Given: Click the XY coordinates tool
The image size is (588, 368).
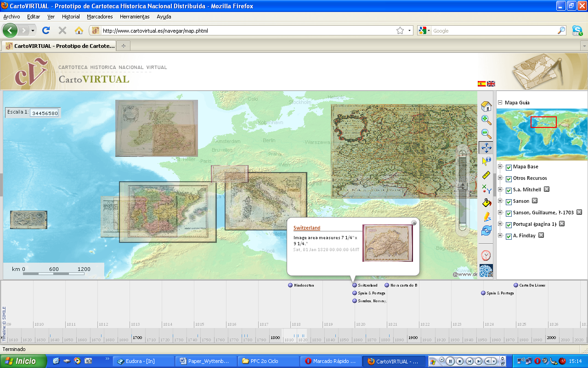Looking at the screenshot, I should click(x=486, y=189).
